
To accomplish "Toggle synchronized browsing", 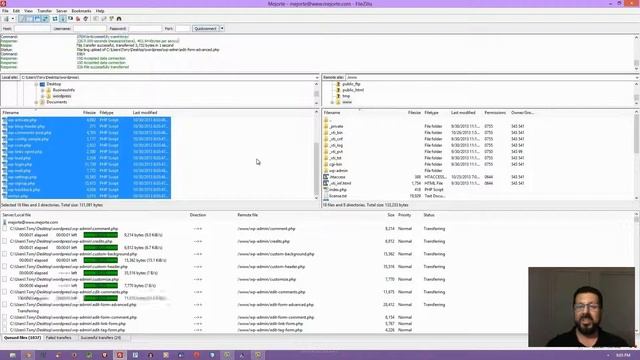I will [x=111, y=19].
